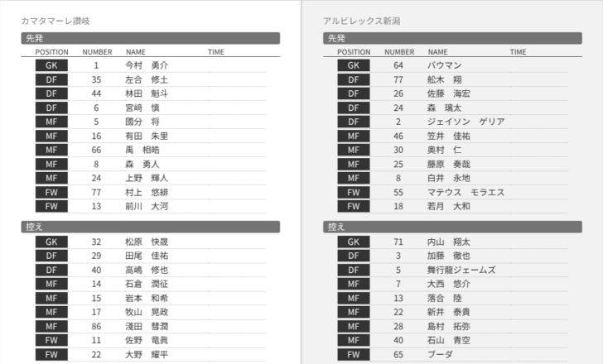Click the MF badge beside 禹 相皓
The height and width of the screenshot is (364, 603).
51,150
